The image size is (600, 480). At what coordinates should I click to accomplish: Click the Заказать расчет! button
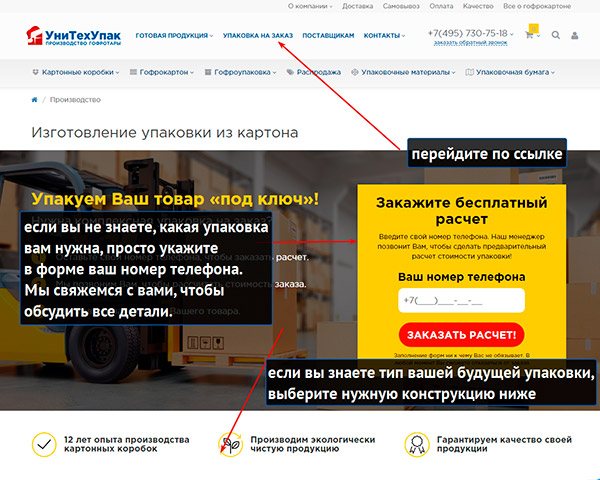461,335
